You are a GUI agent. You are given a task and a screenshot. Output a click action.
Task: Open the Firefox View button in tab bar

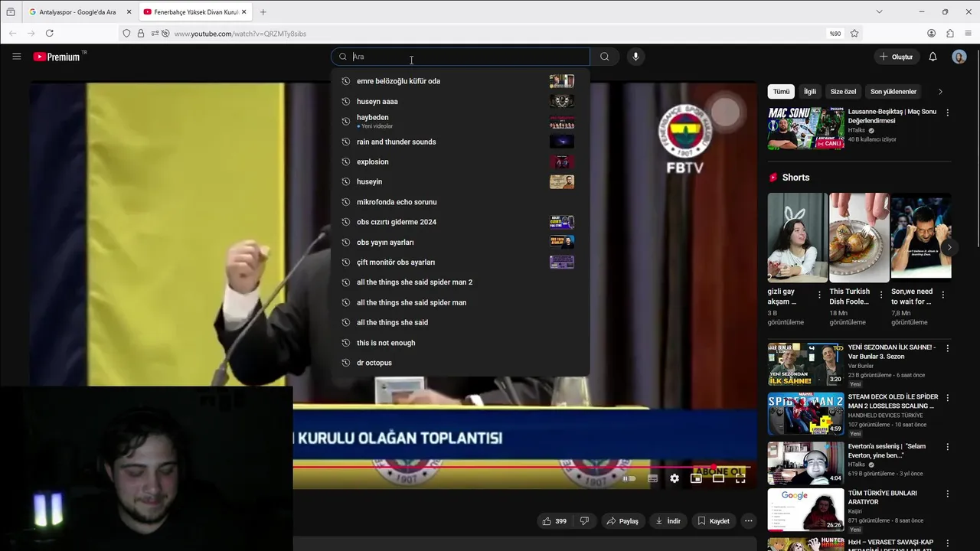11,11
